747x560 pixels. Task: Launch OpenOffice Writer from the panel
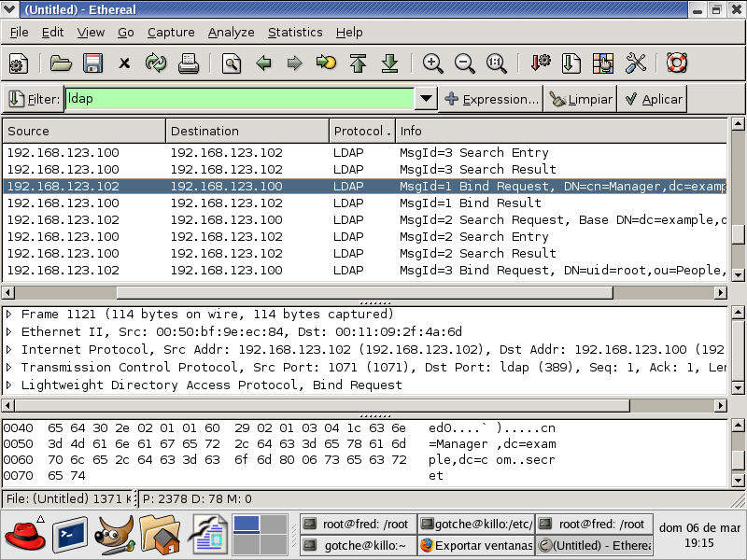(207, 535)
